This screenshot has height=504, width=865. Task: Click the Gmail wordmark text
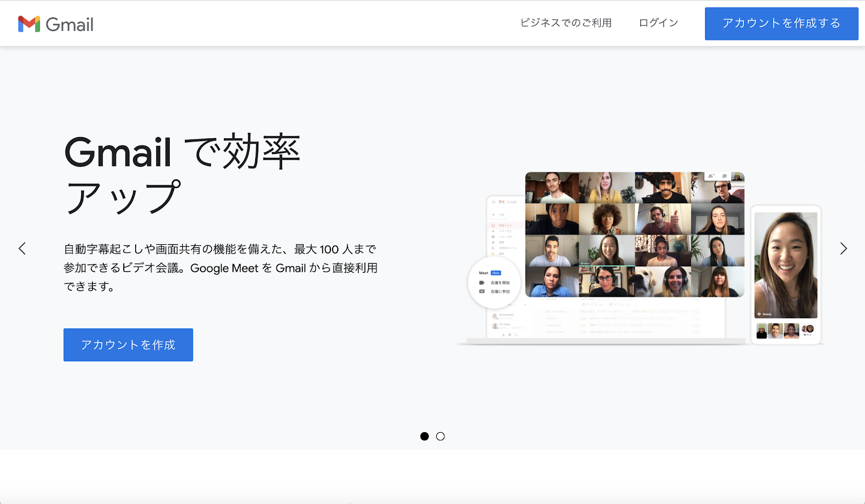tap(70, 24)
